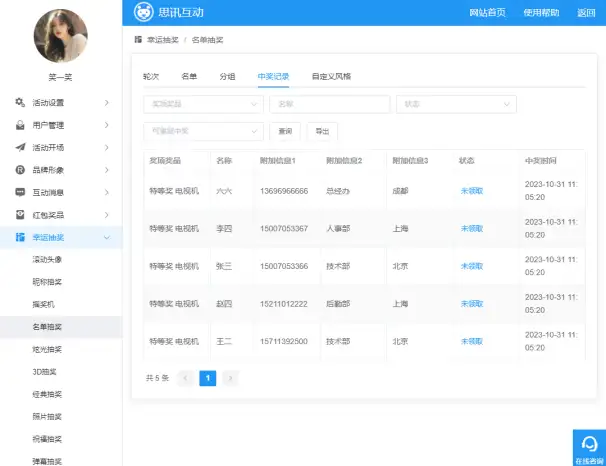Screen dimensions: 606x466
Task: Click the 返回 link in header
Action: coord(586,13)
